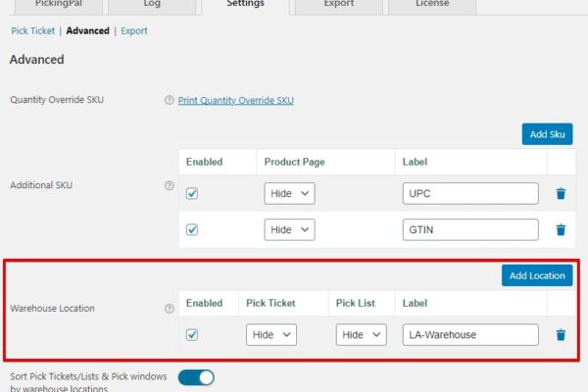Screen dimensions: 588x392
Task: Click the Add Sku button
Action: point(547,134)
